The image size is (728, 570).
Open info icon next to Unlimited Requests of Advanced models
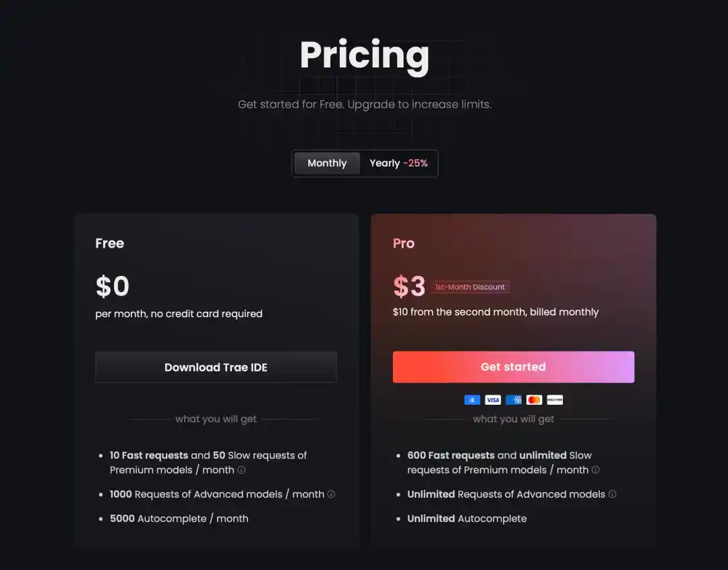click(612, 494)
